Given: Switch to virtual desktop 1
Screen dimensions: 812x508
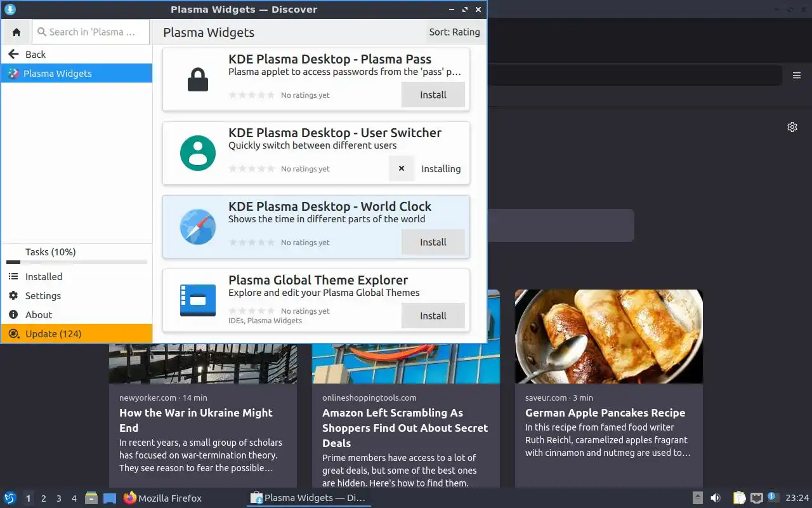Looking at the screenshot, I should pos(29,498).
